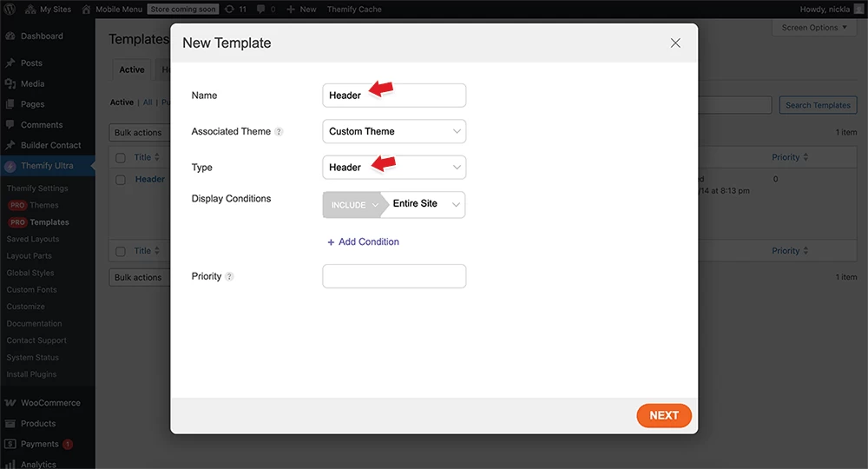The width and height of the screenshot is (868, 469).
Task: Open the Entire Site condition dropdown
Action: [423, 204]
